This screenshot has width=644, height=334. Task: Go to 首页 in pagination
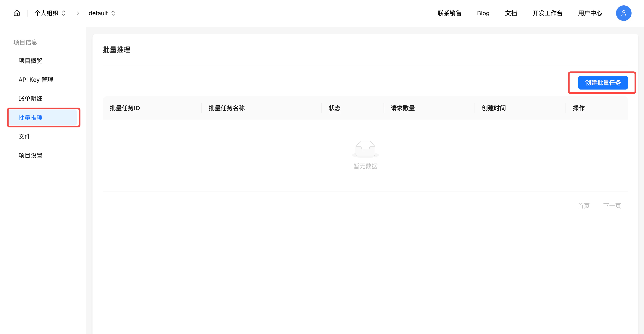(x=584, y=206)
